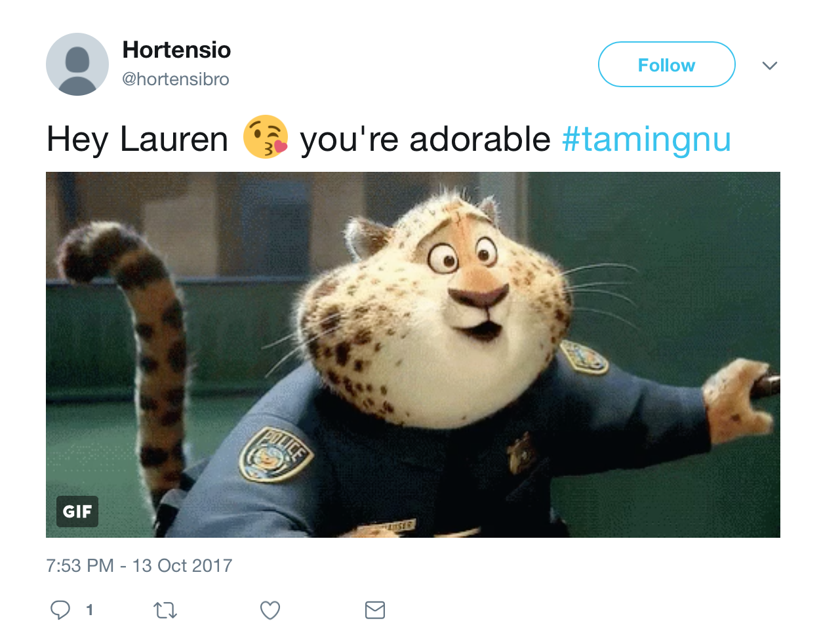The image size is (821, 644).
Task: Click the kissing face emoji in tweet
Action: click(x=265, y=137)
